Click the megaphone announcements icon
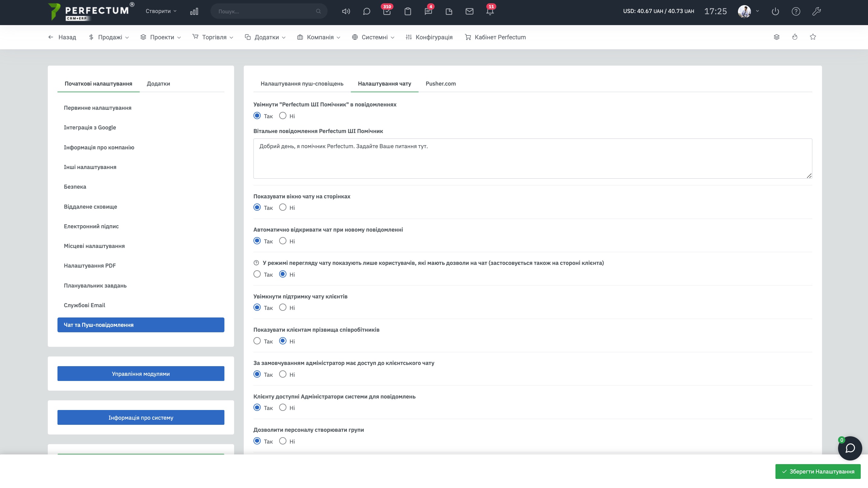The image size is (868, 488). 346,11
